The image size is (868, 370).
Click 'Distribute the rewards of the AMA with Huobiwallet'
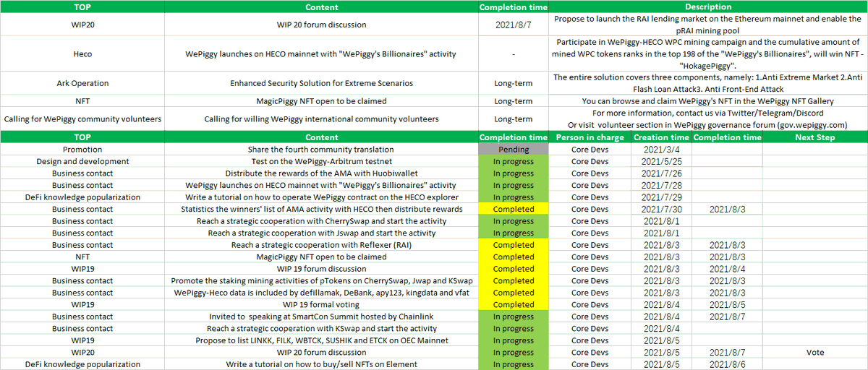[x=322, y=173]
